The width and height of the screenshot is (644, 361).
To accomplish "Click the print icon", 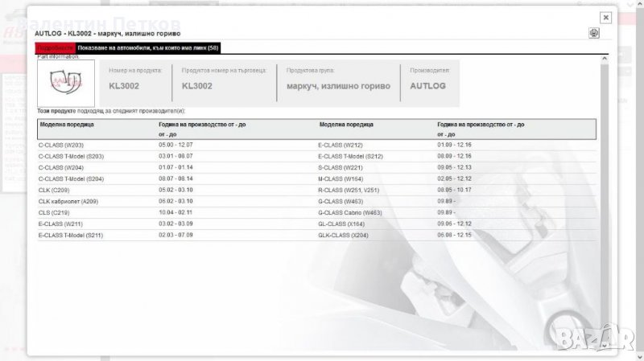I will pos(593,33).
